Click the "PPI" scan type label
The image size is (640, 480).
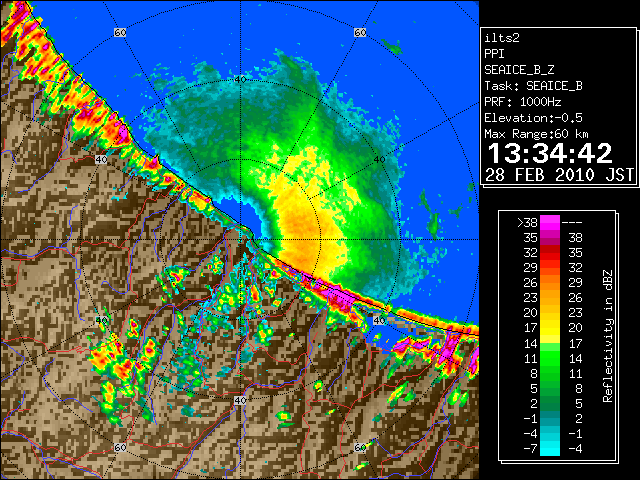pos(494,54)
